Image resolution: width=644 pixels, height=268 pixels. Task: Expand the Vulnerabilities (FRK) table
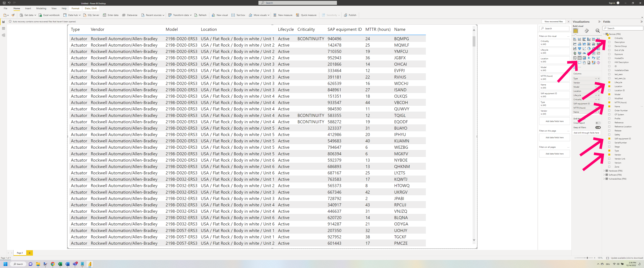[x=604, y=179]
